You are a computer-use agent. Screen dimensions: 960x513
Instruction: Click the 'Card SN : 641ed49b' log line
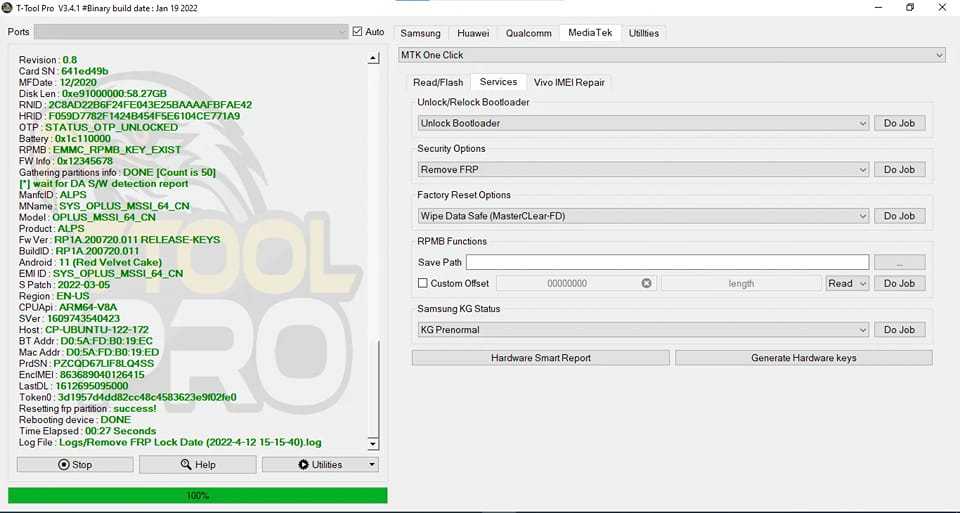64,71
